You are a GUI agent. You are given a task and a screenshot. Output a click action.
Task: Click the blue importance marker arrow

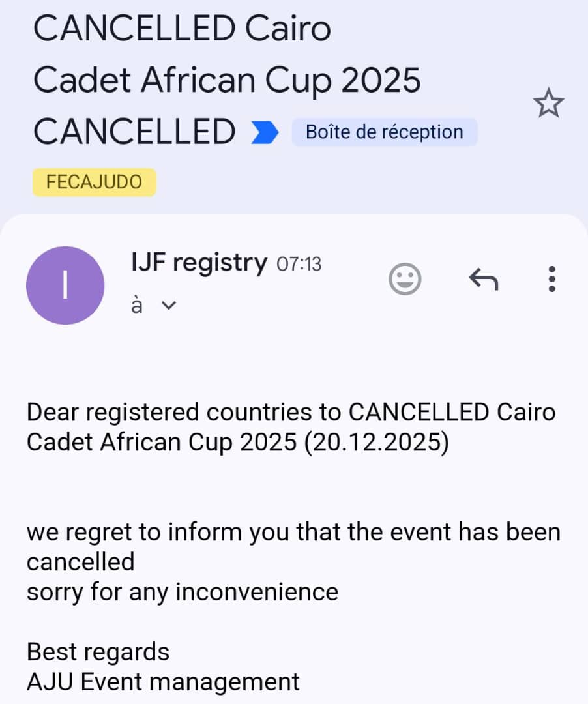pyautogui.click(x=265, y=132)
